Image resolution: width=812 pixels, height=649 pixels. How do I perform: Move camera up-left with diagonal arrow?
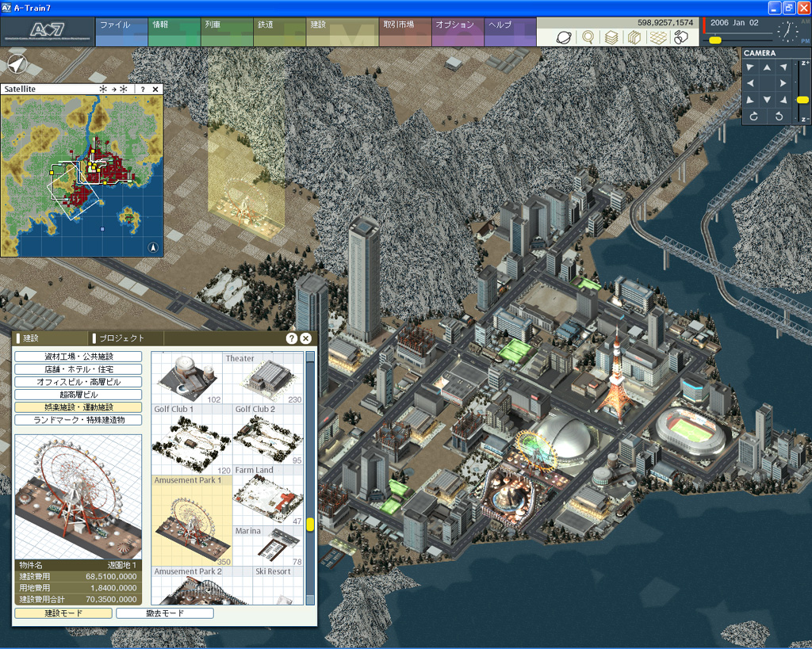750,67
